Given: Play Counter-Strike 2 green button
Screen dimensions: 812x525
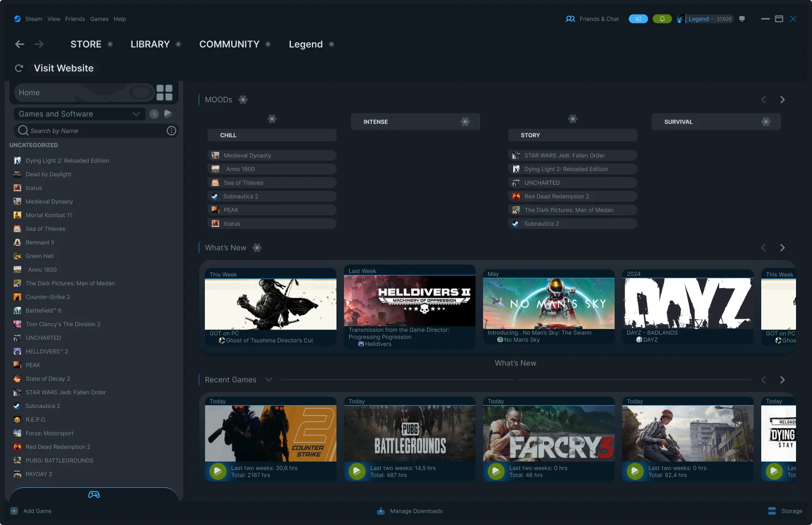Looking at the screenshot, I should 218,471.
